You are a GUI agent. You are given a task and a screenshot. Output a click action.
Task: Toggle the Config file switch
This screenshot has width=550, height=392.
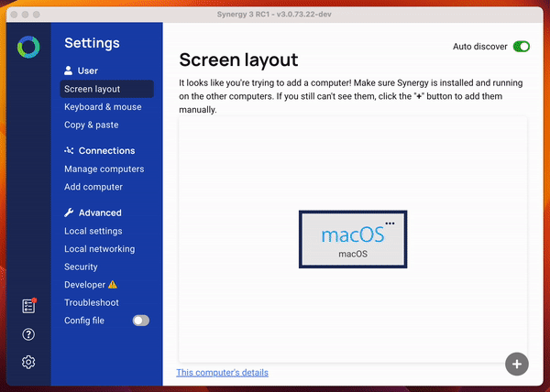[x=141, y=321]
